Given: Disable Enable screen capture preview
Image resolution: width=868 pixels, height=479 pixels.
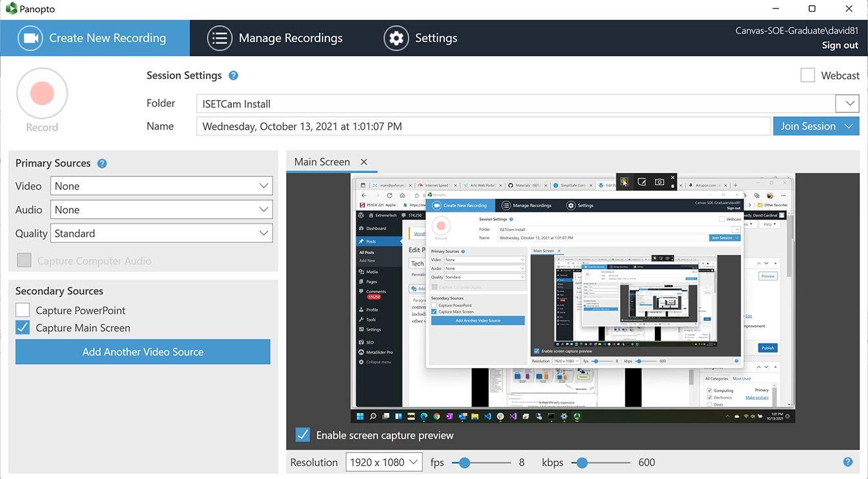Looking at the screenshot, I should (x=302, y=435).
